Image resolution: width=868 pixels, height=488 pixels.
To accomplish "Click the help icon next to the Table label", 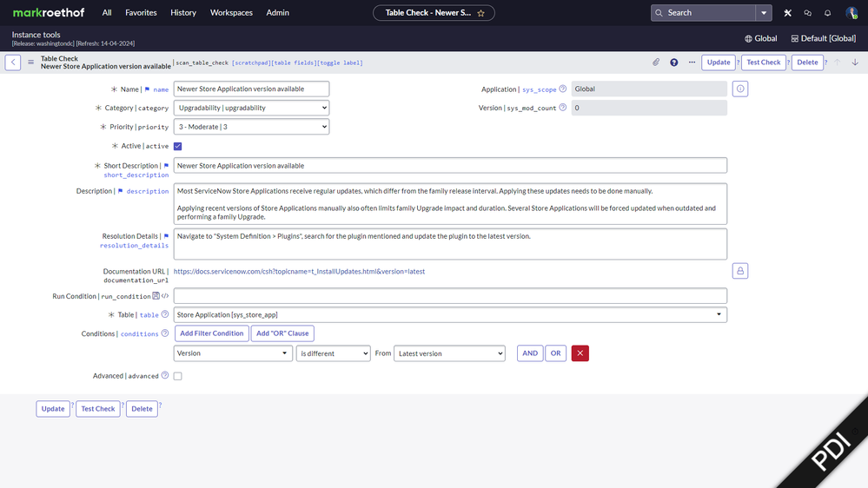I will pos(165,314).
